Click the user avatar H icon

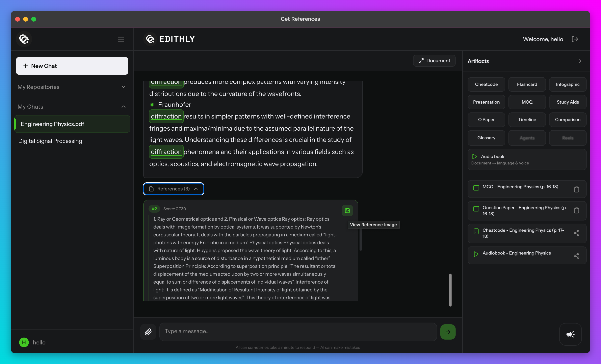tap(24, 342)
